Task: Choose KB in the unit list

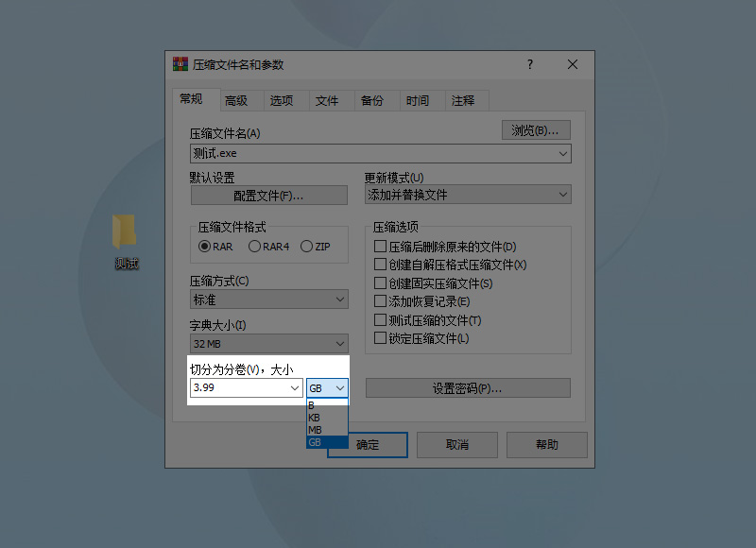Action: click(x=327, y=418)
